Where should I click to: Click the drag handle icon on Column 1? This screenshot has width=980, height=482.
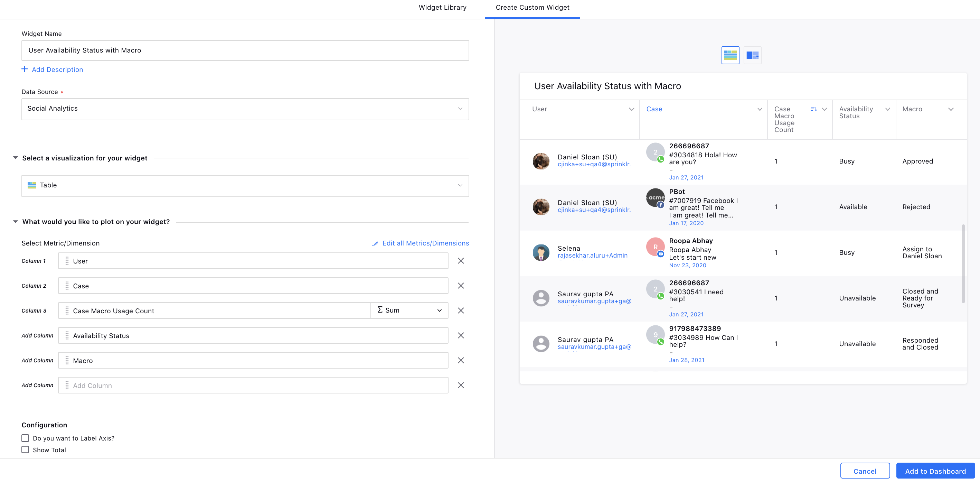click(67, 260)
